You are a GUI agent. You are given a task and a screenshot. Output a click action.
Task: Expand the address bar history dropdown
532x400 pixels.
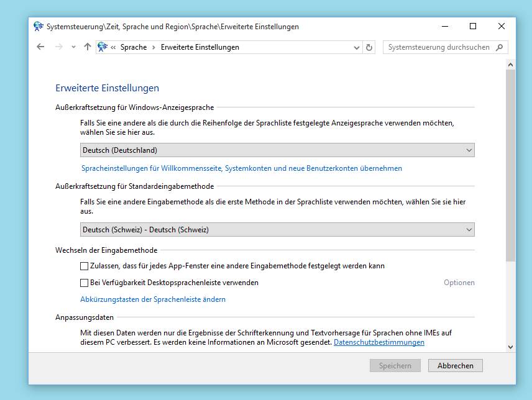[x=355, y=47]
